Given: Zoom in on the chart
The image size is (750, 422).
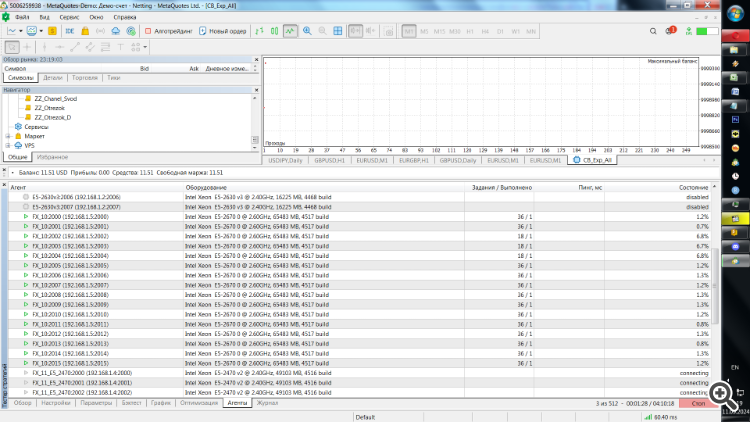Looking at the screenshot, I should pyautogui.click(x=307, y=31).
